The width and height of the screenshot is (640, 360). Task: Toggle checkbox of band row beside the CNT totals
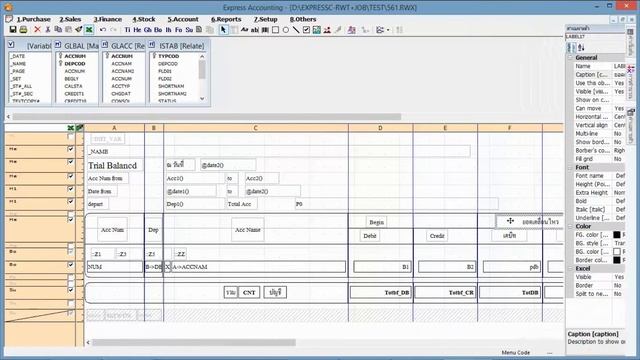pos(71,290)
